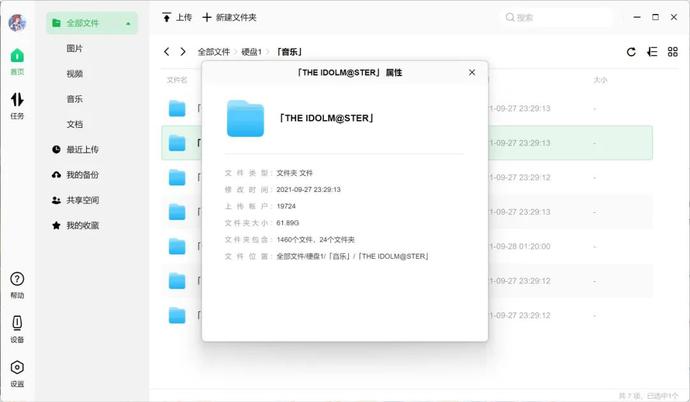Select the highlighted second folder row
This screenshot has height=402, width=690.
point(407,143)
